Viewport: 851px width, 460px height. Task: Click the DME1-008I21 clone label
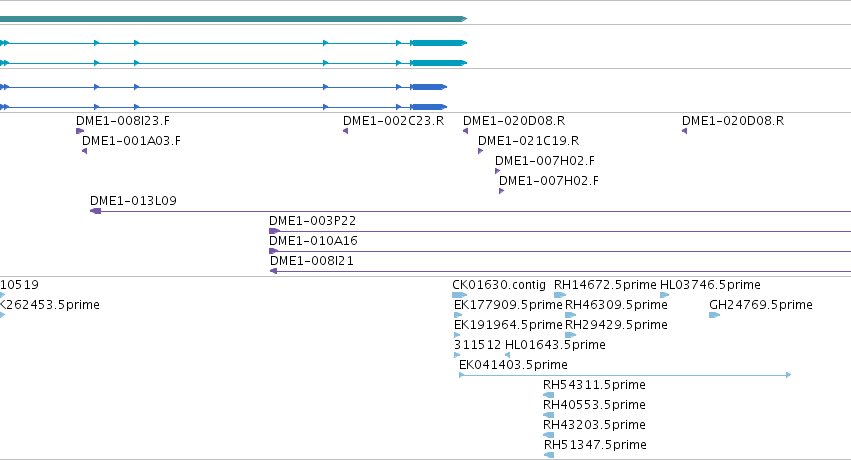tap(312, 261)
